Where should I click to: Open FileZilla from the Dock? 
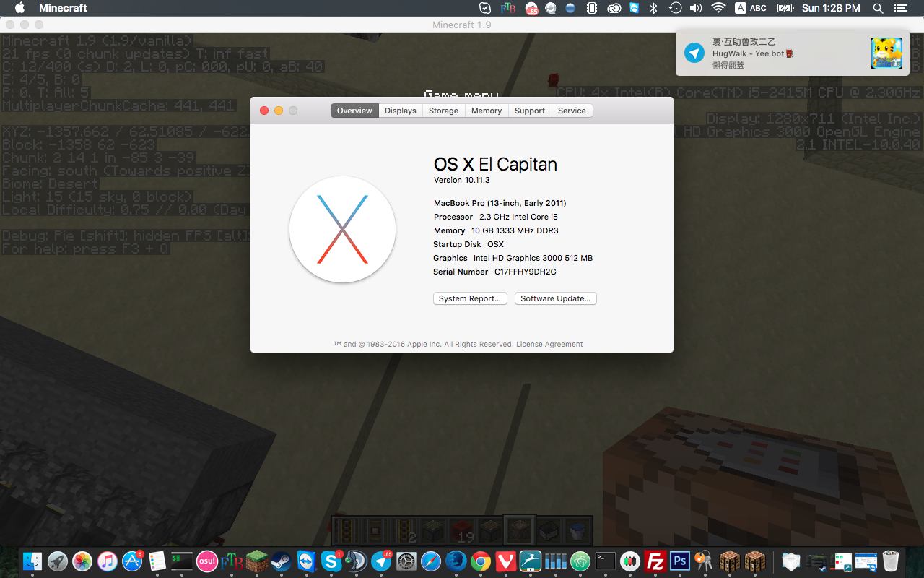[x=655, y=561]
